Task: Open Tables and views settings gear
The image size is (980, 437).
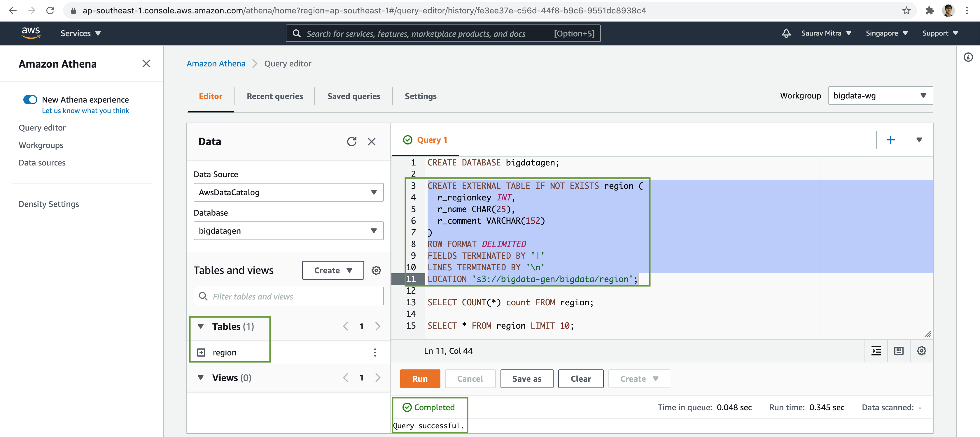Action: coord(376,270)
